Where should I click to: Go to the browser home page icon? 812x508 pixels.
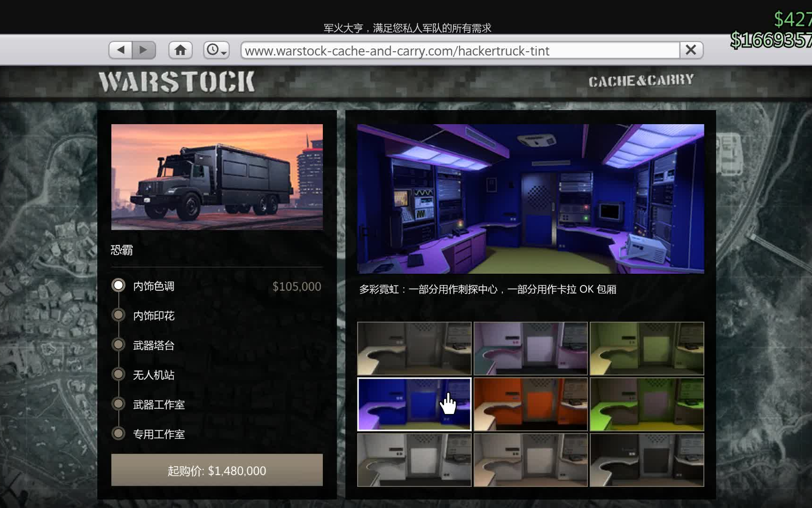pos(180,50)
